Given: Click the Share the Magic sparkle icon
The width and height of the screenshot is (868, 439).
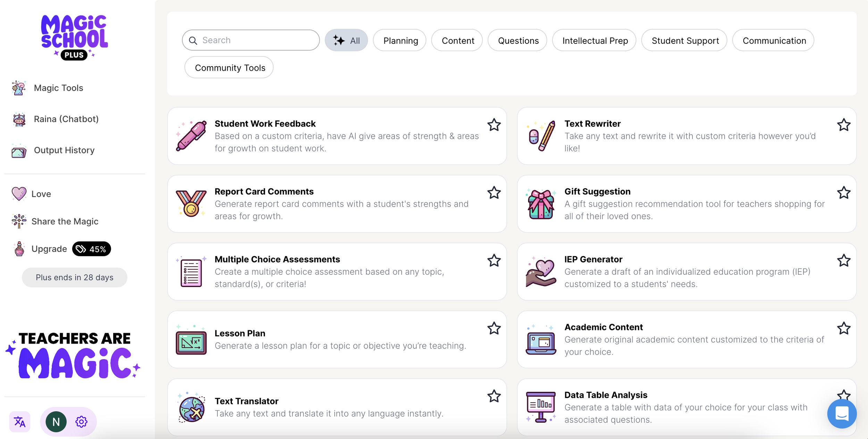Looking at the screenshot, I should [x=19, y=221].
